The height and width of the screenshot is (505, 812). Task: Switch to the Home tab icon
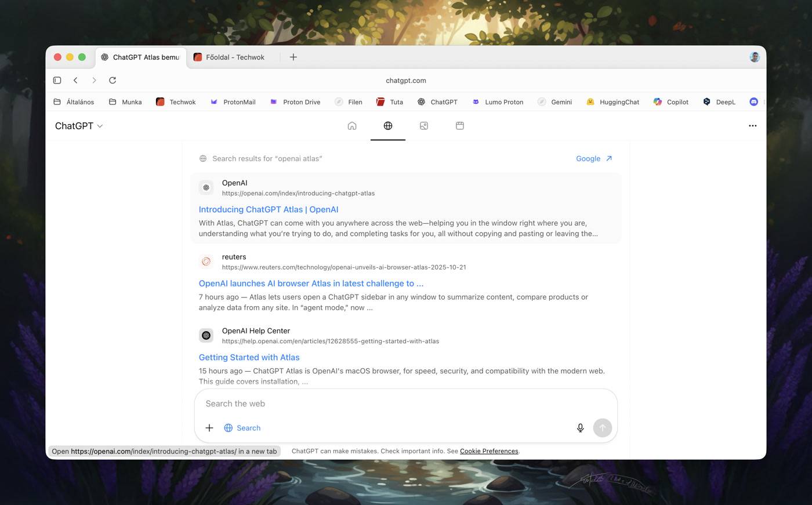pyautogui.click(x=352, y=126)
